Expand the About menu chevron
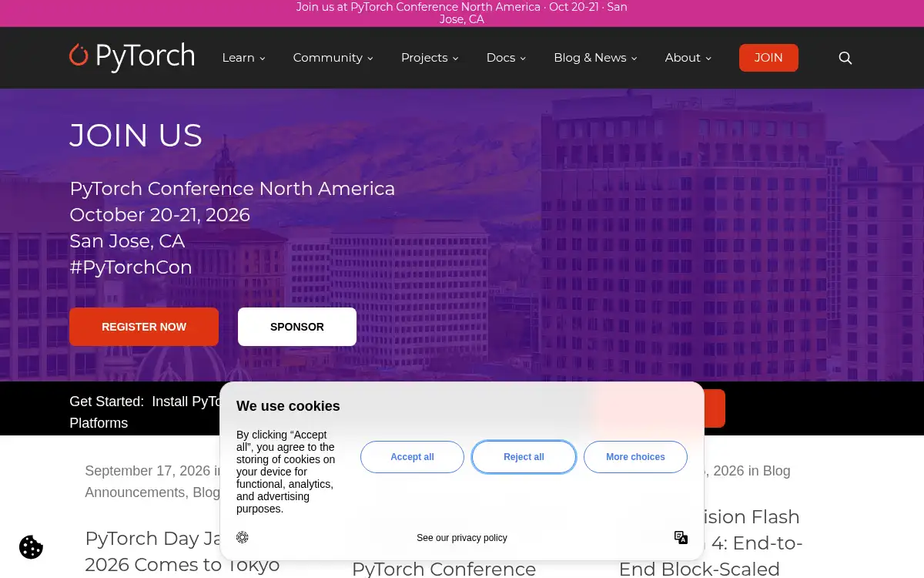Screen dimensions: 924x578 click(x=708, y=59)
